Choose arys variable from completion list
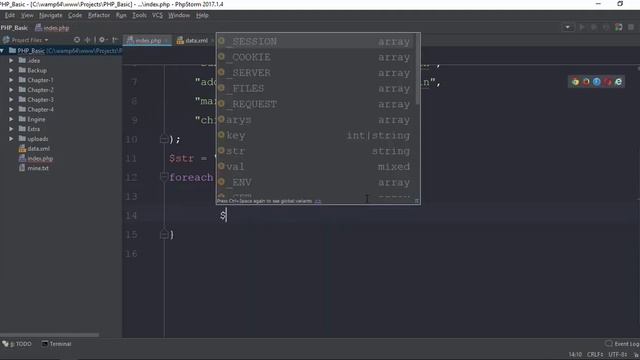The height and width of the screenshot is (360, 640). point(316,120)
